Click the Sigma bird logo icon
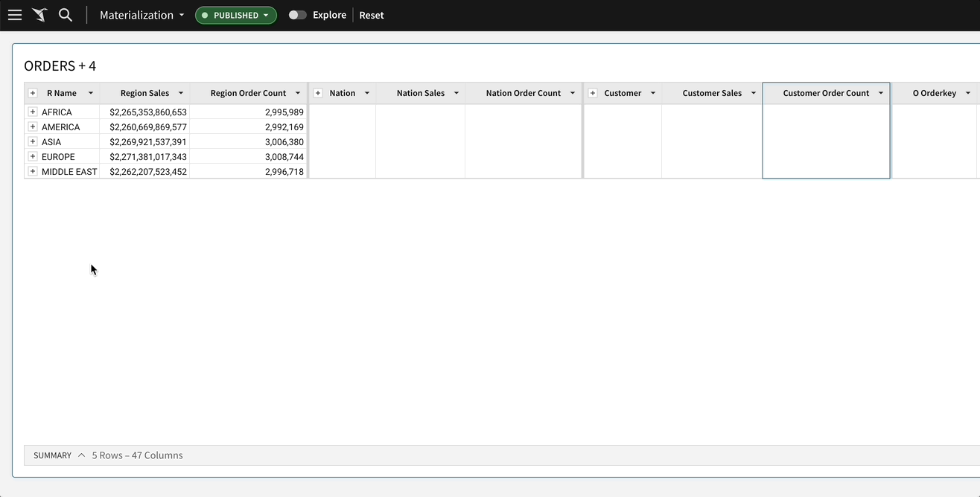Screen dimensions: 980x497 click(39, 15)
